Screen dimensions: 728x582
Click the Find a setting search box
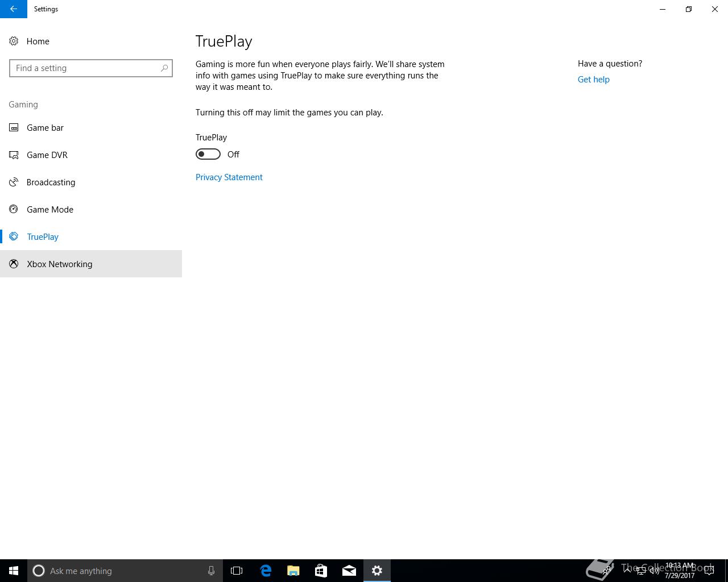[91, 68]
